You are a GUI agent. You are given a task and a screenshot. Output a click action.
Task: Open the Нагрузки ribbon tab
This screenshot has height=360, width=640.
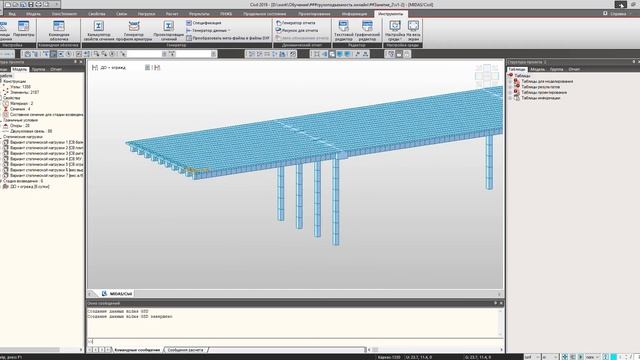click(146, 14)
